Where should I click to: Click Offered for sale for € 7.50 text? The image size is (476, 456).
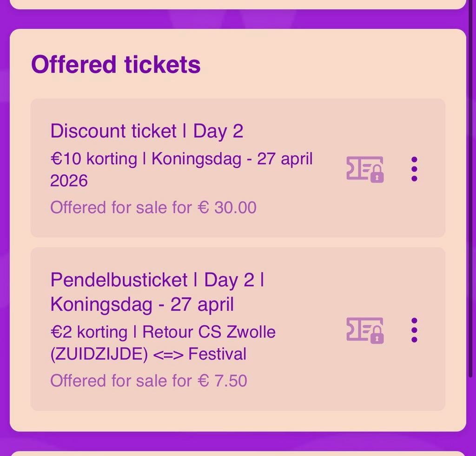coord(149,381)
